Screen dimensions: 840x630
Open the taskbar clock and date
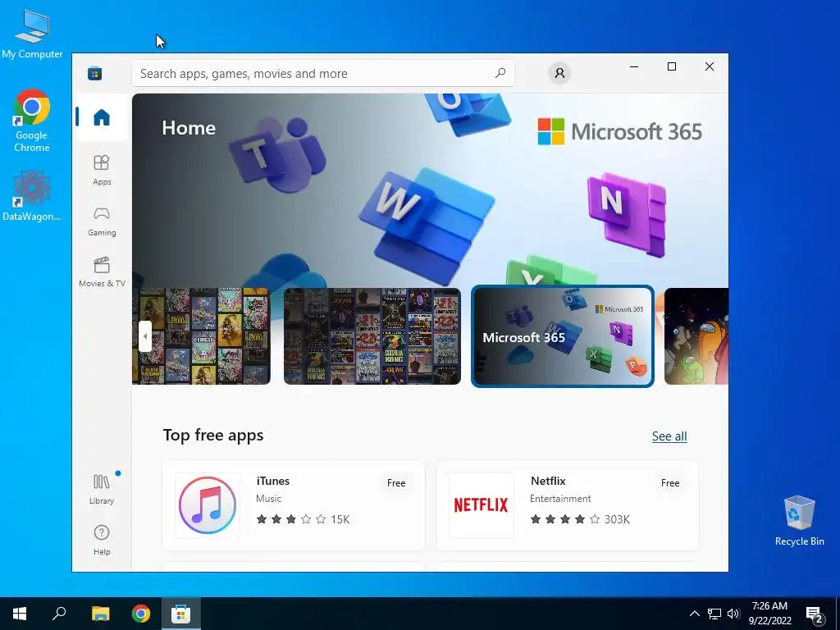pos(769,614)
